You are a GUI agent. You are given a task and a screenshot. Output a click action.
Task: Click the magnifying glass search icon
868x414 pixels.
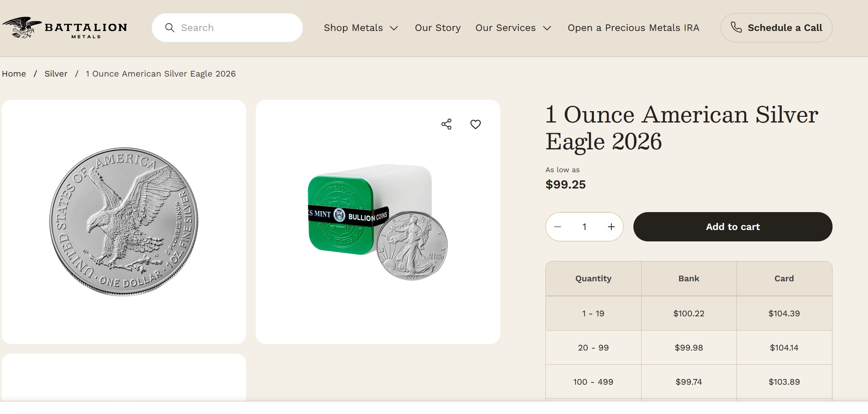click(169, 28)
